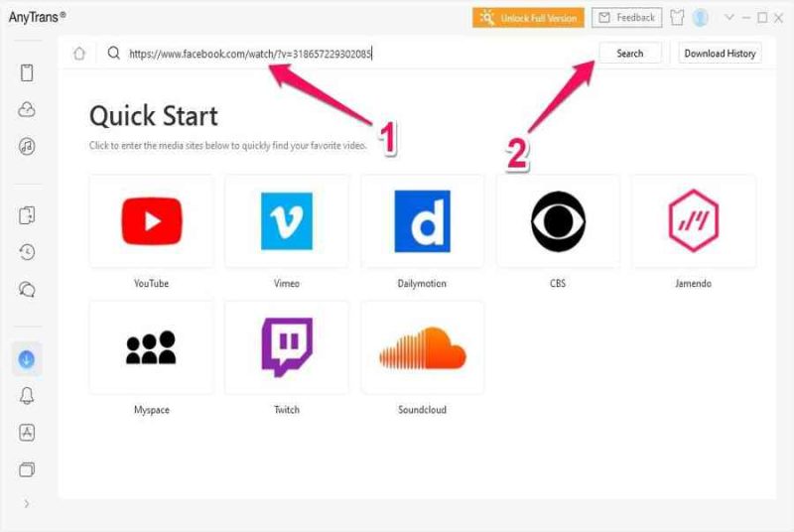The image size is (794, 532).
Task: Click the home icon beside search bar
Action: click(x=79, y=54)
